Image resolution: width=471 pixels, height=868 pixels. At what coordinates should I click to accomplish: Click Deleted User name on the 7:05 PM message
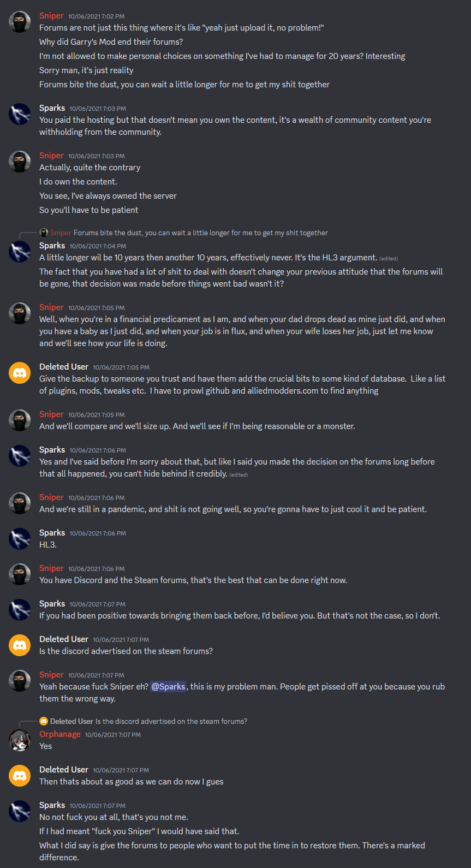(64, 367)
